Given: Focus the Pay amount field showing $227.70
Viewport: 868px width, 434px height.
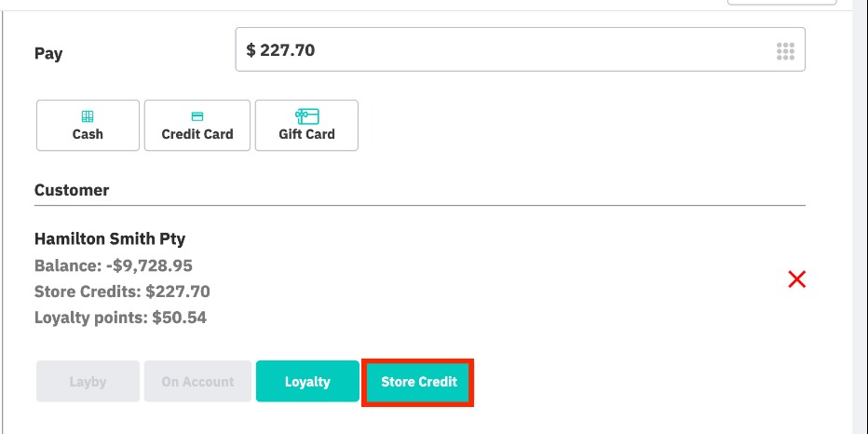Looking at the screenshot, I should pyautogui.click(x=503, y=50).
